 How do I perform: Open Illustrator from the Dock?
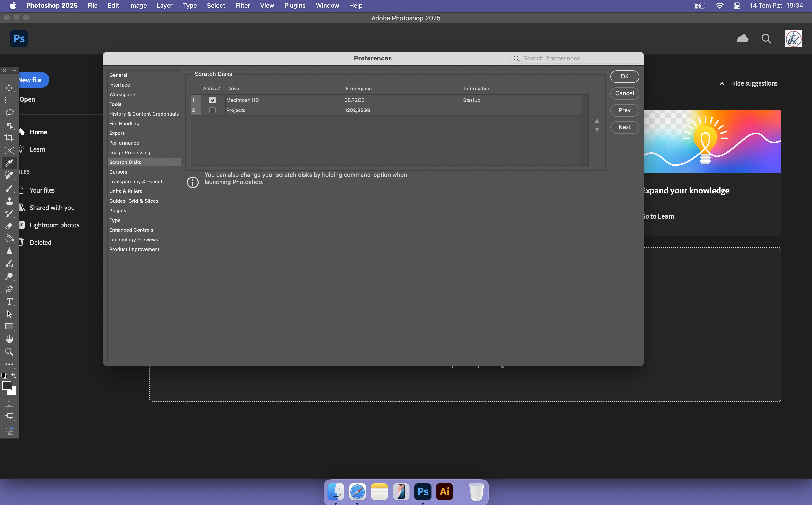[x=444, y=492]
